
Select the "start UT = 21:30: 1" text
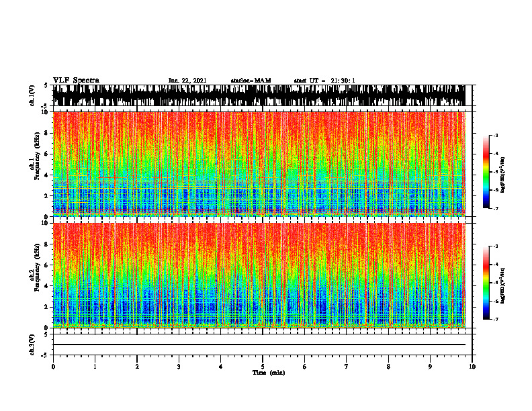pyautogui.click(x=324, y=81)
